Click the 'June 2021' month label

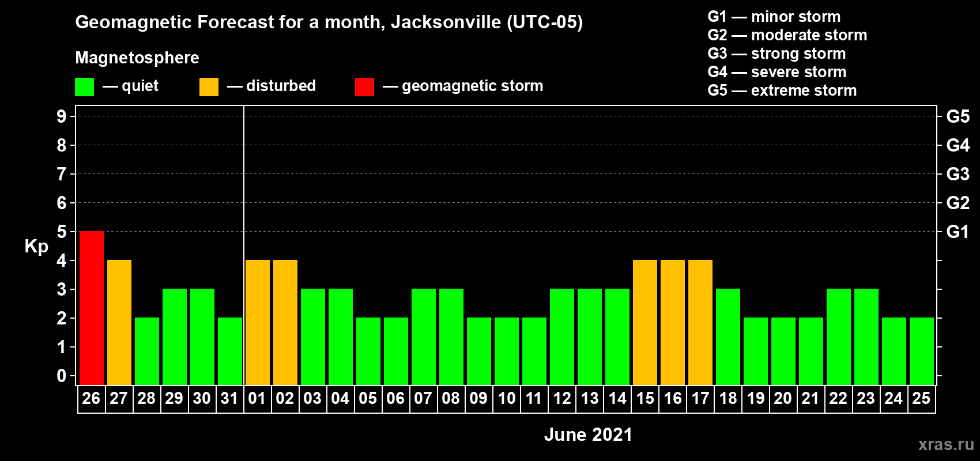pyautogui.click(x=588, y=434)
